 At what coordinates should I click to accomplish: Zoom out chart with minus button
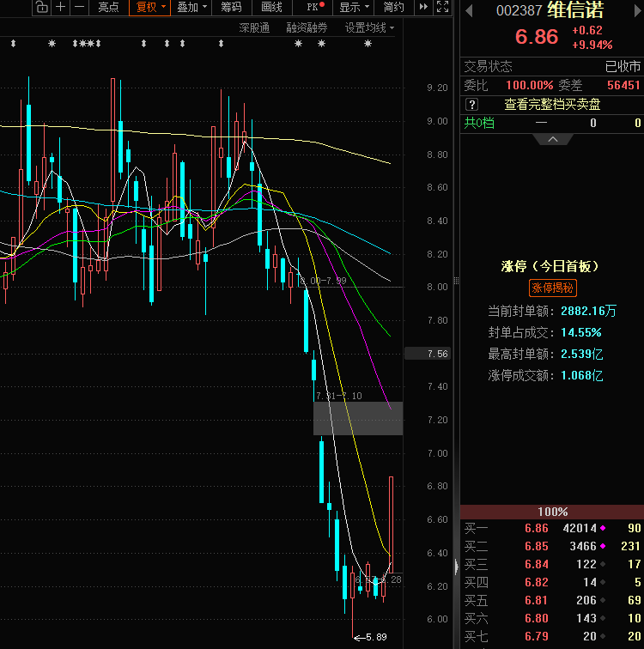80,7
